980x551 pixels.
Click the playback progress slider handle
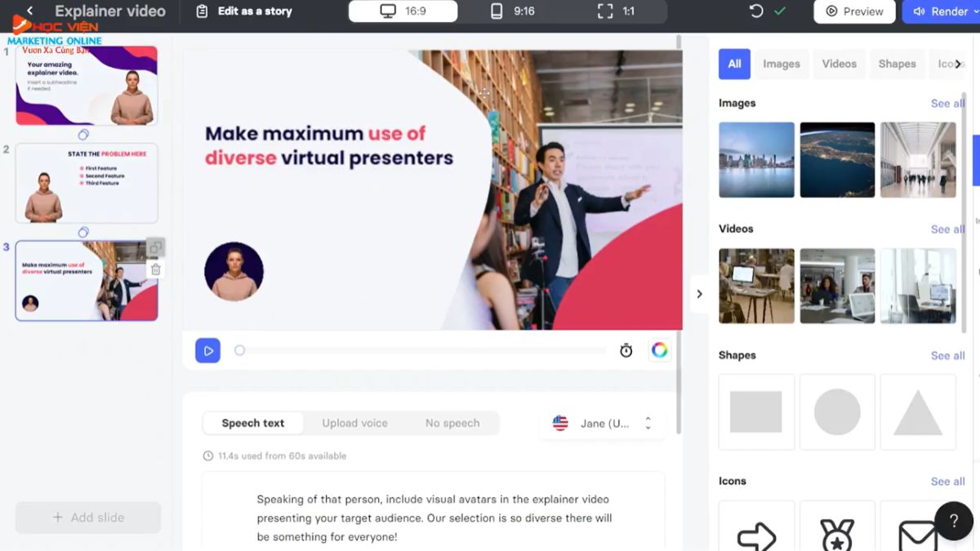click(x=239, y=350)
